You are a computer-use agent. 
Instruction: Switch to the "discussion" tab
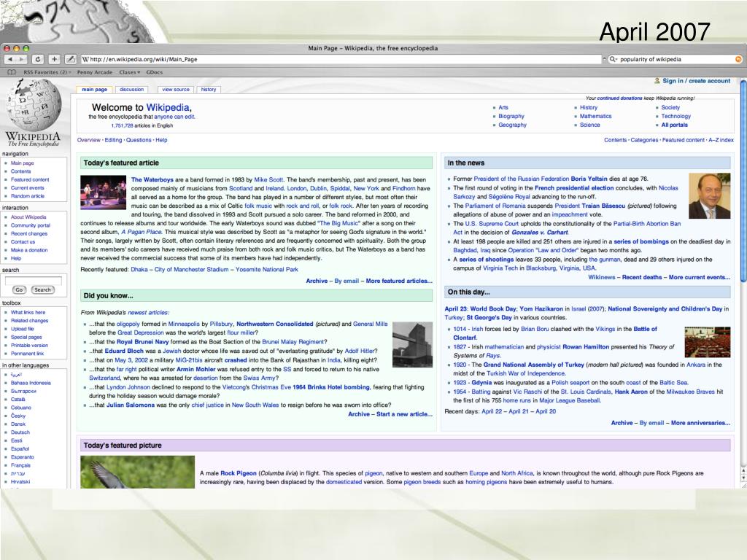click(x=131, y=90)
